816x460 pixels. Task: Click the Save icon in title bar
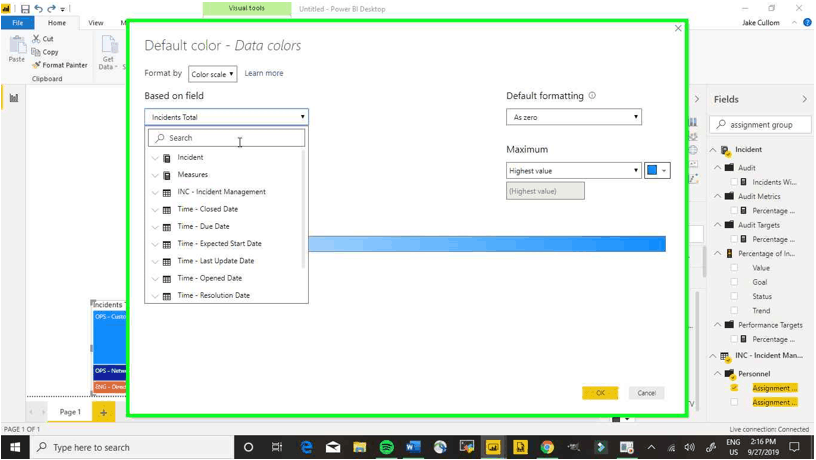[25, 9]
